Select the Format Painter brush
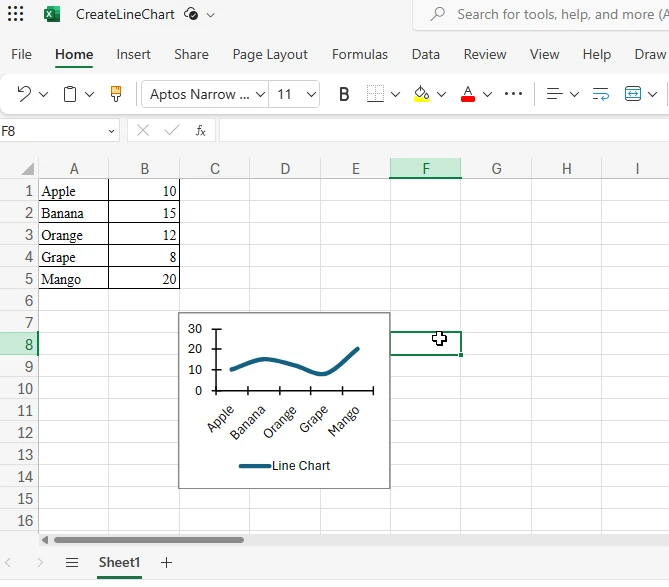The height and width of the screenshot is (587, 669). (x=116, y=94)
